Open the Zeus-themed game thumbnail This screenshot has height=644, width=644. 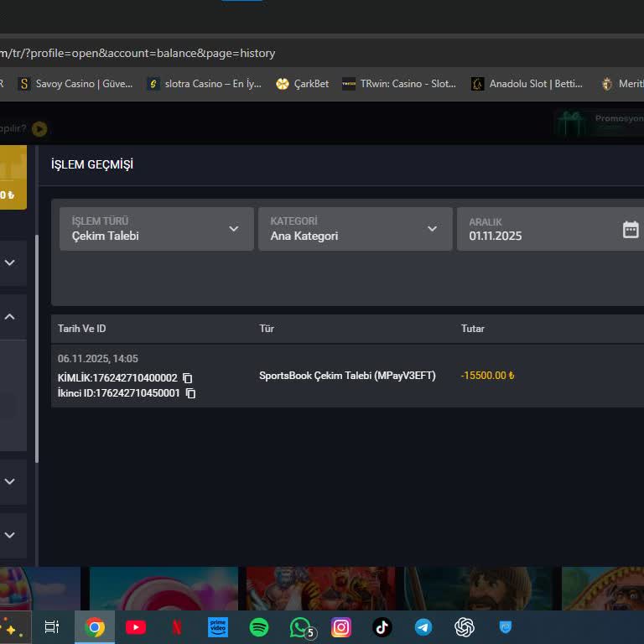click(321, 588)
